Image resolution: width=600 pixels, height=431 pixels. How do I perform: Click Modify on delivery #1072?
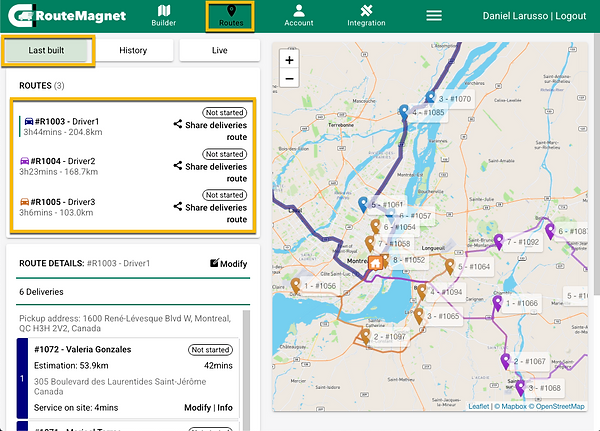[x=197, y=408]
